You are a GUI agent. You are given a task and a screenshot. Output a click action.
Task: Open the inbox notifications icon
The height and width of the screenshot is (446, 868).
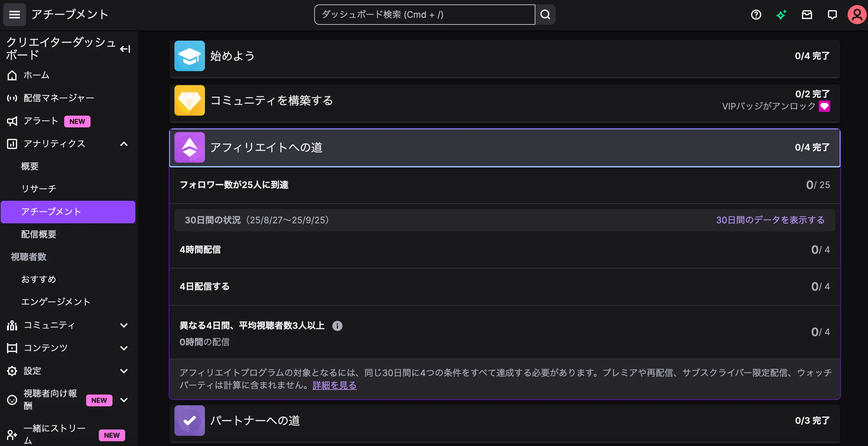click(807, 15)
